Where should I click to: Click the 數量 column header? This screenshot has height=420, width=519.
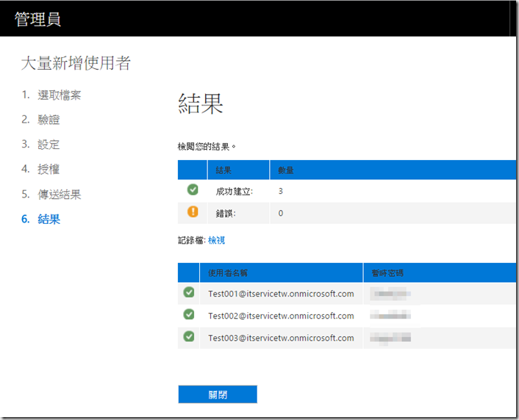286,170
